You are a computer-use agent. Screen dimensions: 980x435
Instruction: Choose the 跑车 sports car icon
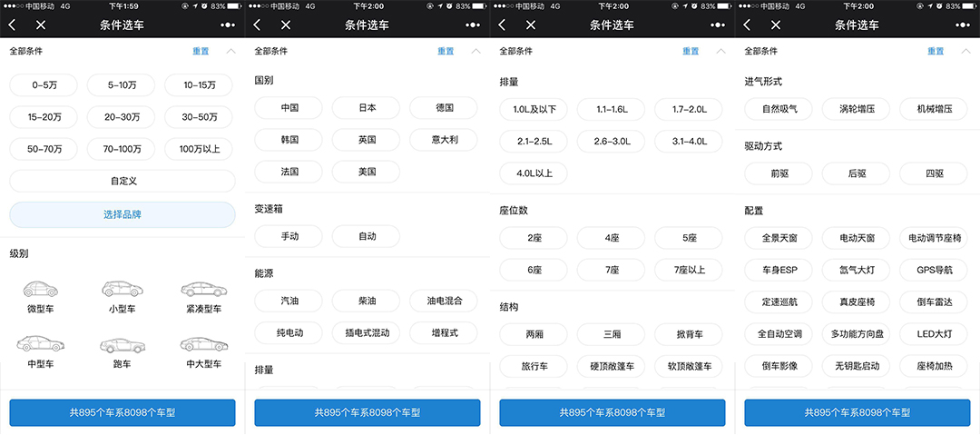point(122,345)
